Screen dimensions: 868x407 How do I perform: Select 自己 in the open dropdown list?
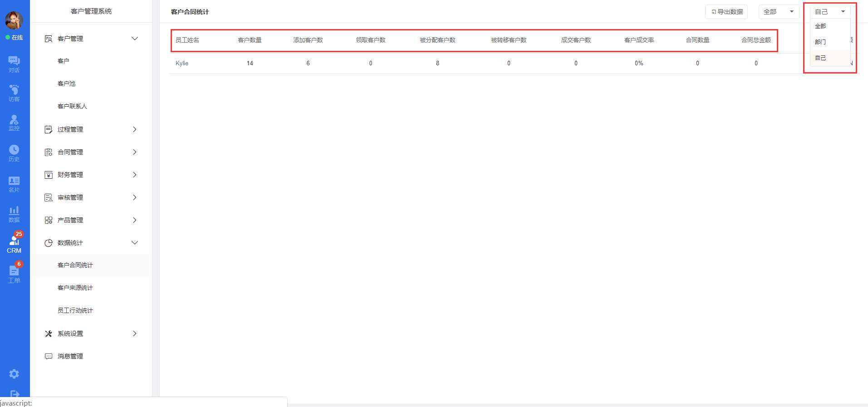830,58
